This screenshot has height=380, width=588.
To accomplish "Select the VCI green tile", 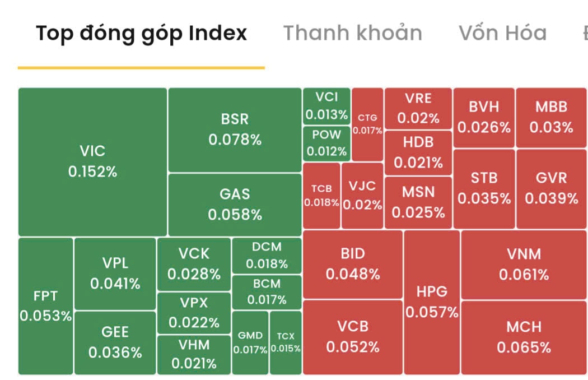I will pyautogui.click(x=326, y=106).
